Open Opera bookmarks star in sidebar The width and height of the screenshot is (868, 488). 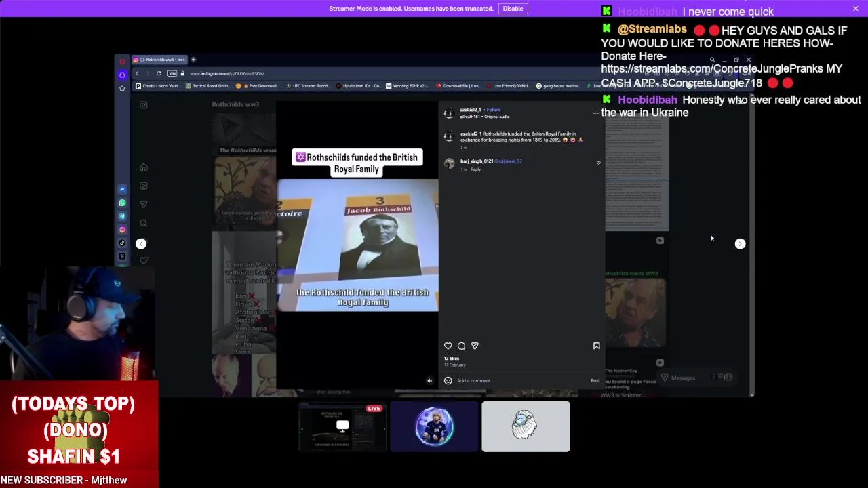pos(122,88)
